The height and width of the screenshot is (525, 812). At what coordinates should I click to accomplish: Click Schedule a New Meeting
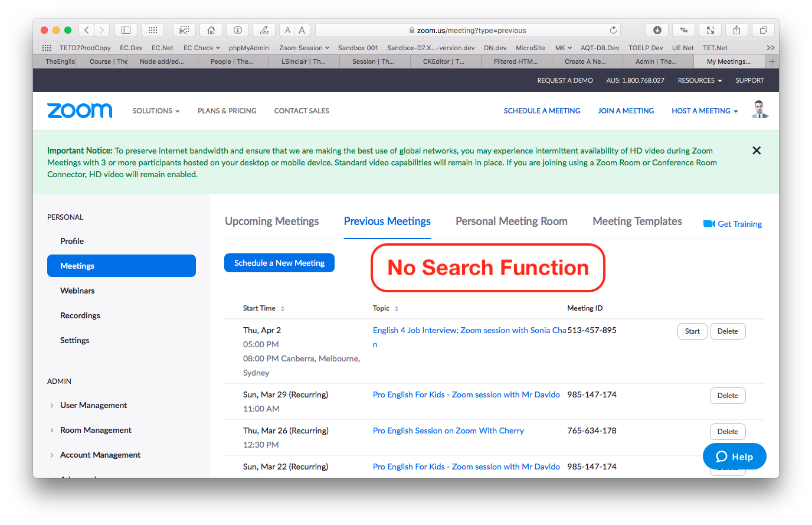click(x=279, y=262)
